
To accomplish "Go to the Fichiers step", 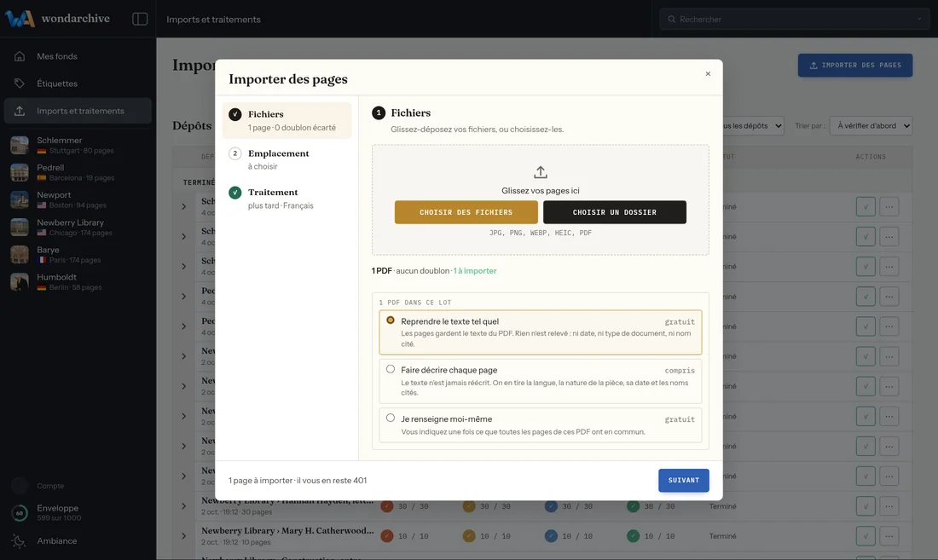I will [x=287, y=121].
